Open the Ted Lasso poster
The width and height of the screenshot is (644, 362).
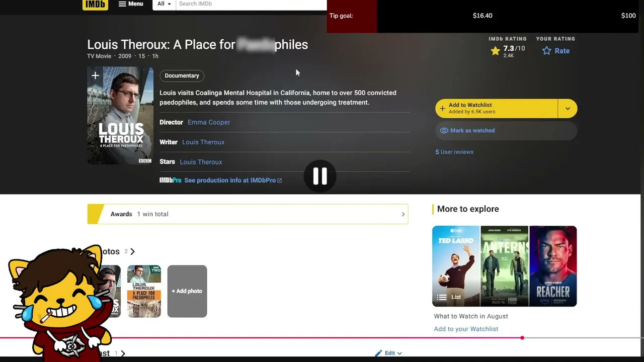[456, 266]
